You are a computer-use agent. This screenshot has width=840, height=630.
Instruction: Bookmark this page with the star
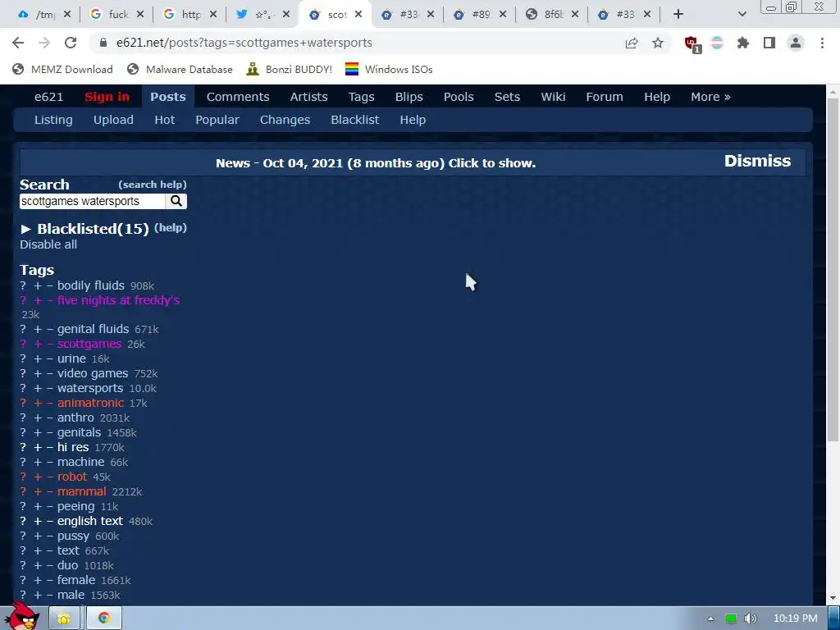tap(658, 43)
